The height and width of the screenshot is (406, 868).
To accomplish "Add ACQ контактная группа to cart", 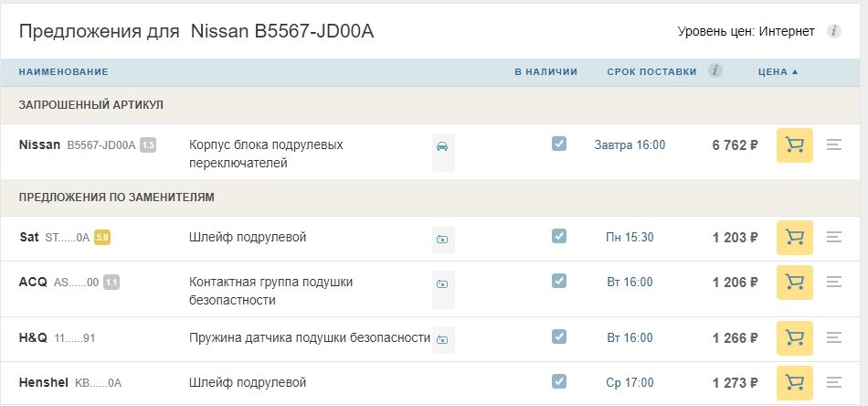I will tap(794, 283).
